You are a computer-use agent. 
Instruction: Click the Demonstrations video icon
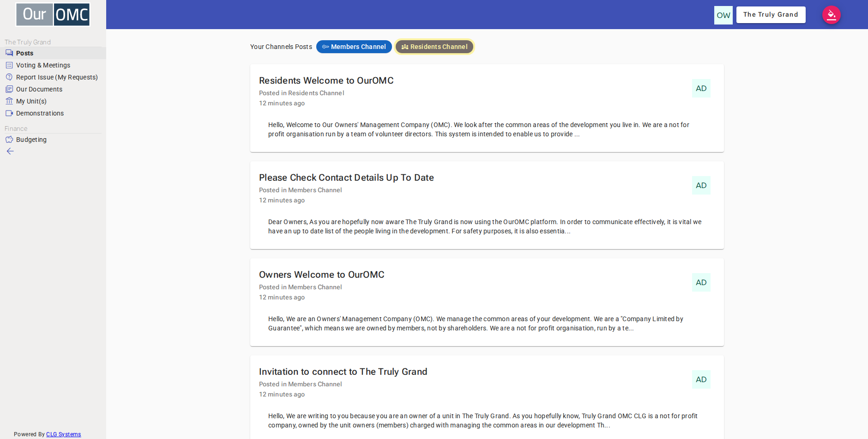coord(9,113)
